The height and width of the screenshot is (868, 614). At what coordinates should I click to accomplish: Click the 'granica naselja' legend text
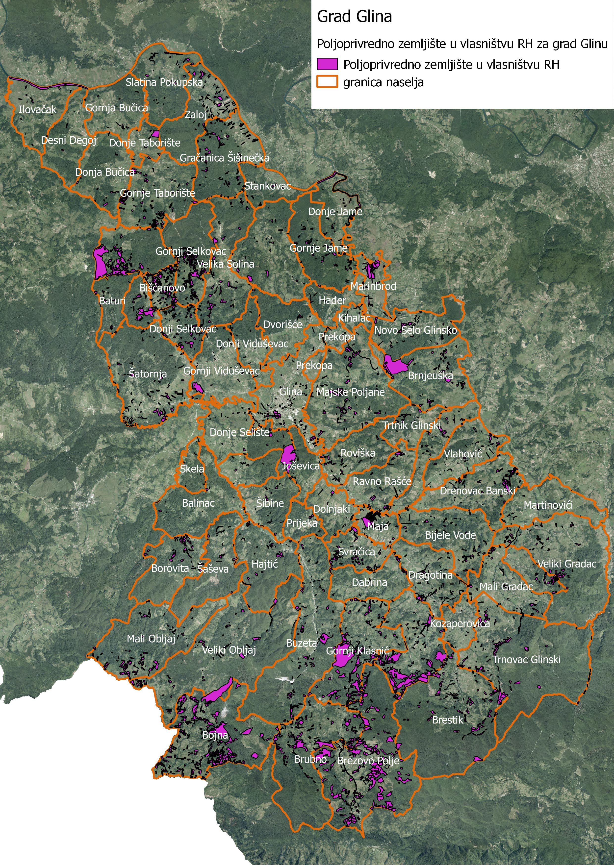click(383, 82)
